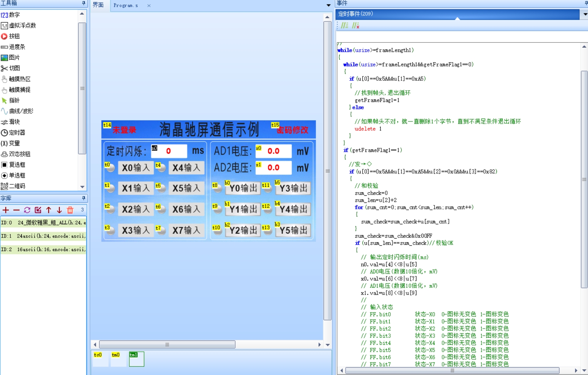
Task: Click the code editor horizontal scrollbar thumb
Action: tap(452, 371)
